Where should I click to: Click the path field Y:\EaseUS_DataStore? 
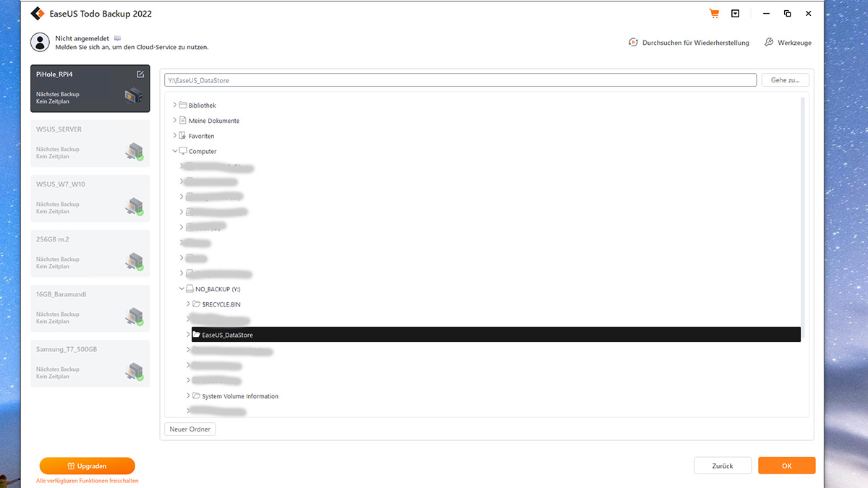point(460,80)
